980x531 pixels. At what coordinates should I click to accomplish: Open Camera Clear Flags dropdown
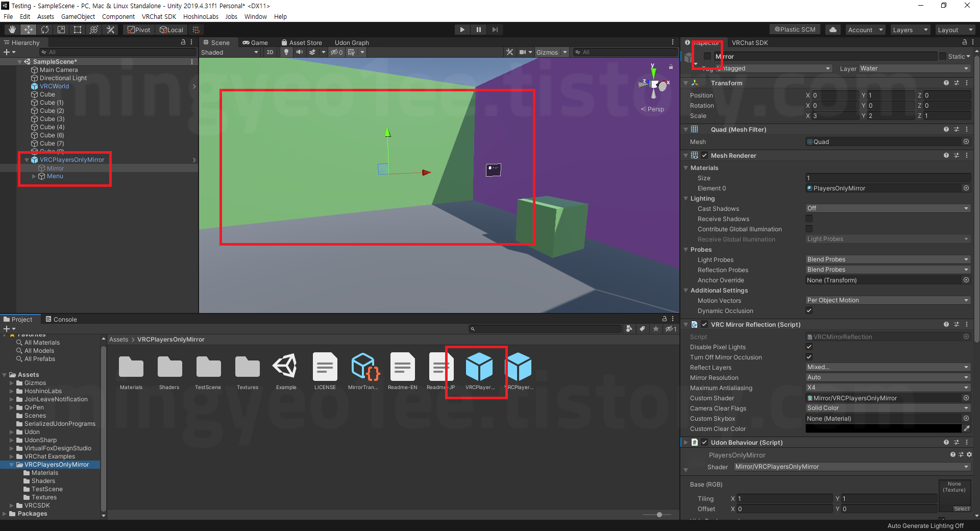(x=888, y=408)
